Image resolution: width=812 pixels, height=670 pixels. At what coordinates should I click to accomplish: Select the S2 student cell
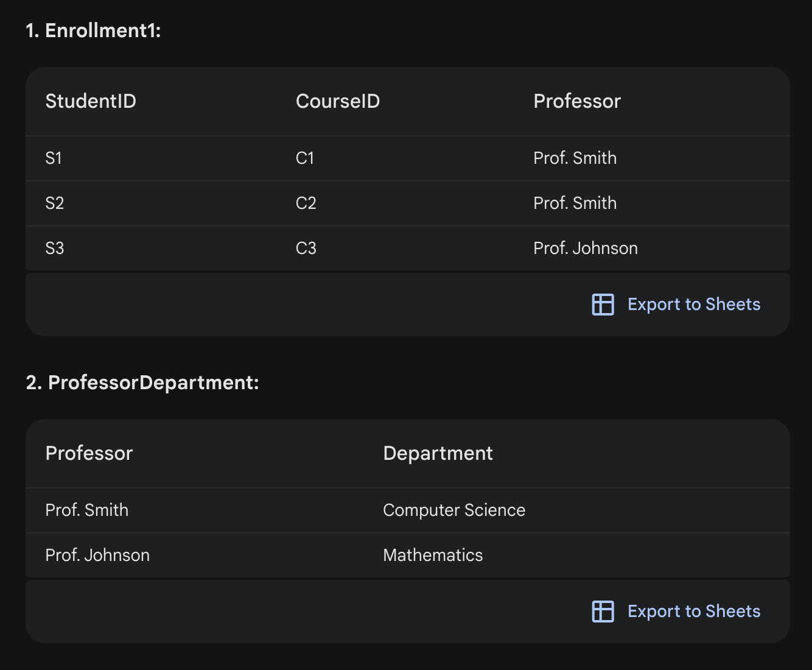[x=54, y=203]
